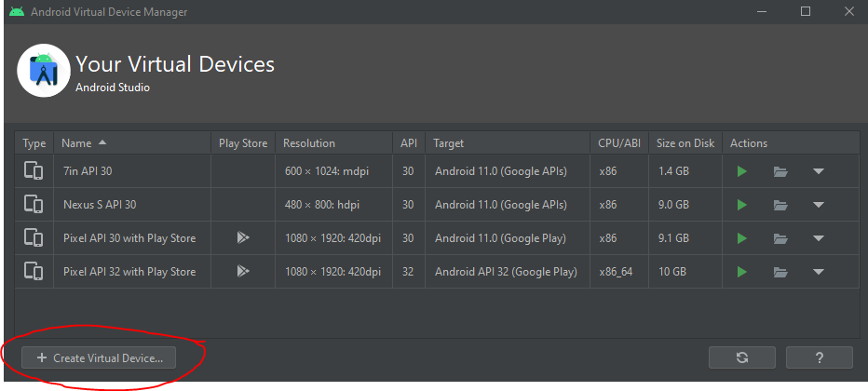Sort by Resolution column header
The height and width of the screenshot is (391, 868).
tap(333, 143)
